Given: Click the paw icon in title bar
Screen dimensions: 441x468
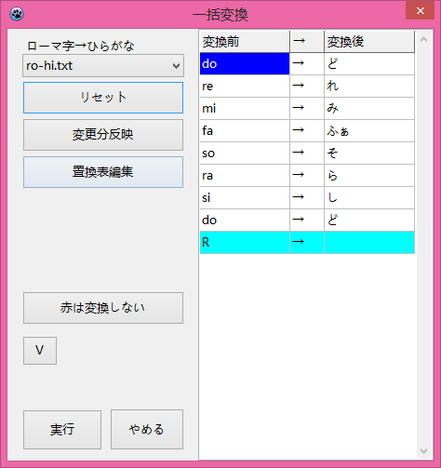Looking at the screenshot, I should (16, 14).
